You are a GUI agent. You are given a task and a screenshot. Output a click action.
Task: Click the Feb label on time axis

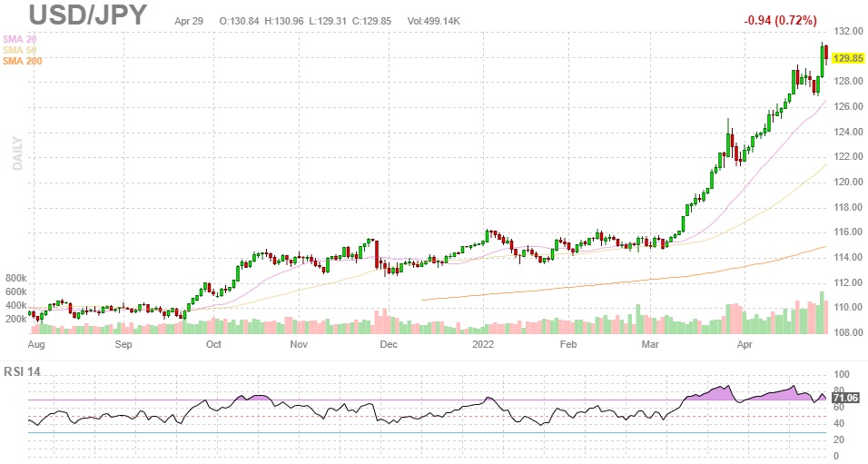[568, 344]
